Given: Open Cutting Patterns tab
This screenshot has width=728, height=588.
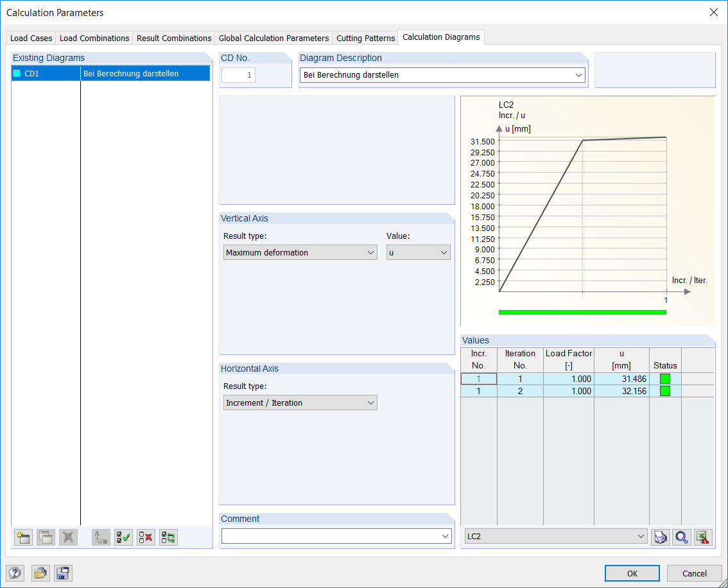Looking at the screenshot, I should [366, 38].
